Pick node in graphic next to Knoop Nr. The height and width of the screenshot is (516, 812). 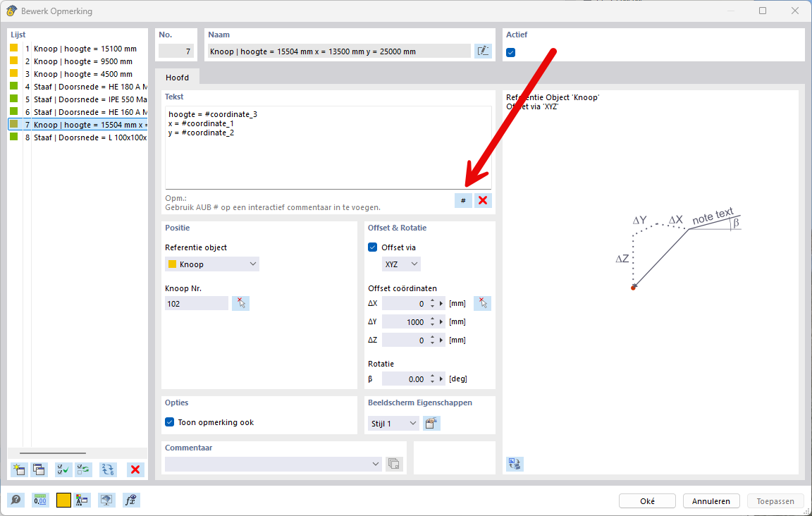coord(240,303)
